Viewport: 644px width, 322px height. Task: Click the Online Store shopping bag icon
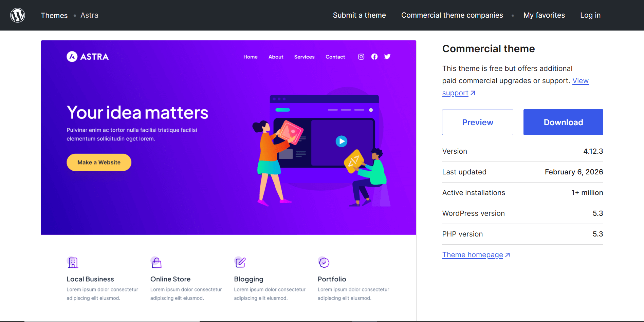tap(156, 262)
